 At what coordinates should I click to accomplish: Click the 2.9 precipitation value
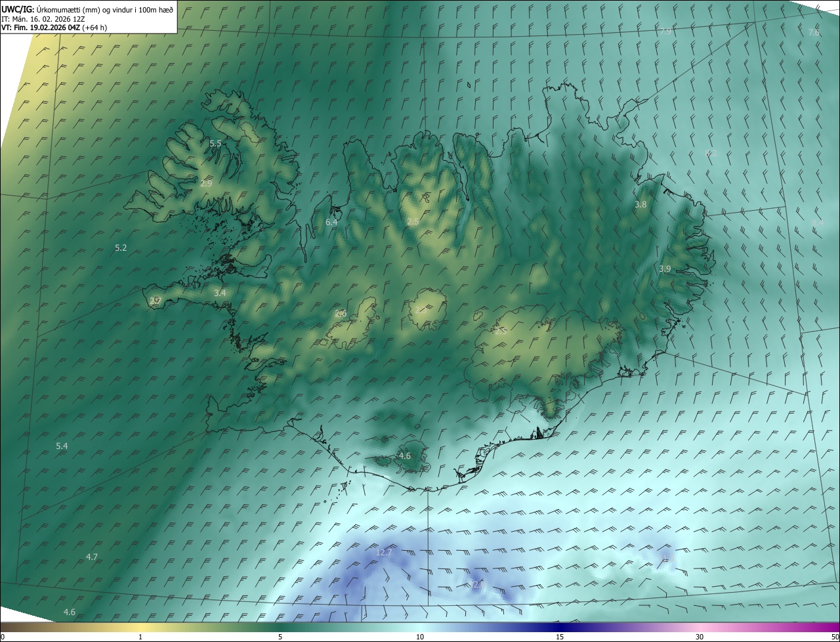pyautogui.click(x=206, y=183)
